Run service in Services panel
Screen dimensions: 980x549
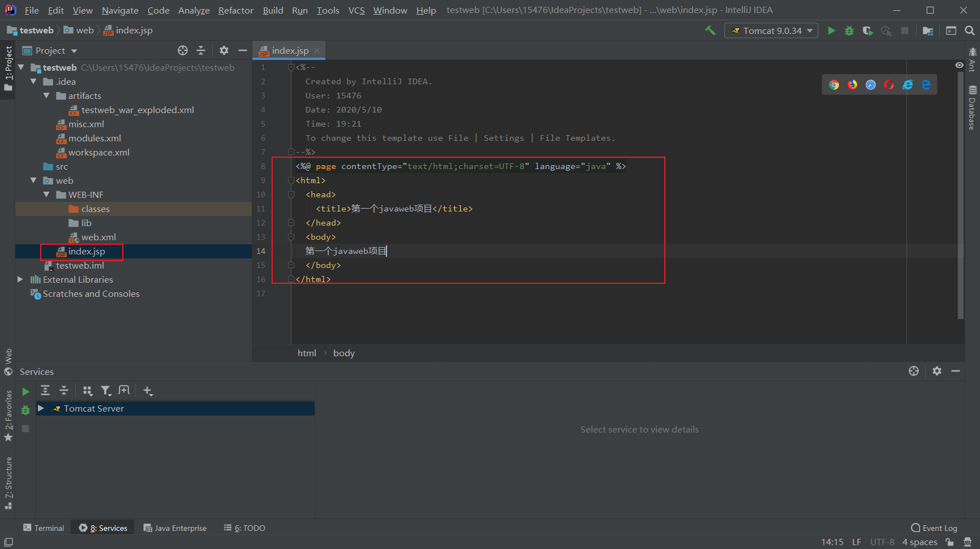[x=25, y=391]
